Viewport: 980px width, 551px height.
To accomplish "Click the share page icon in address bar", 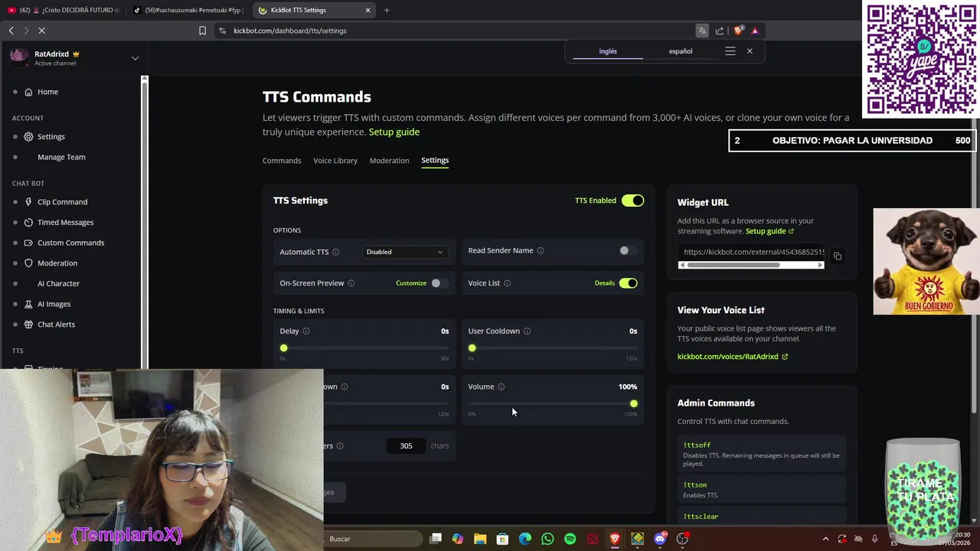I will tap(720, 31).
